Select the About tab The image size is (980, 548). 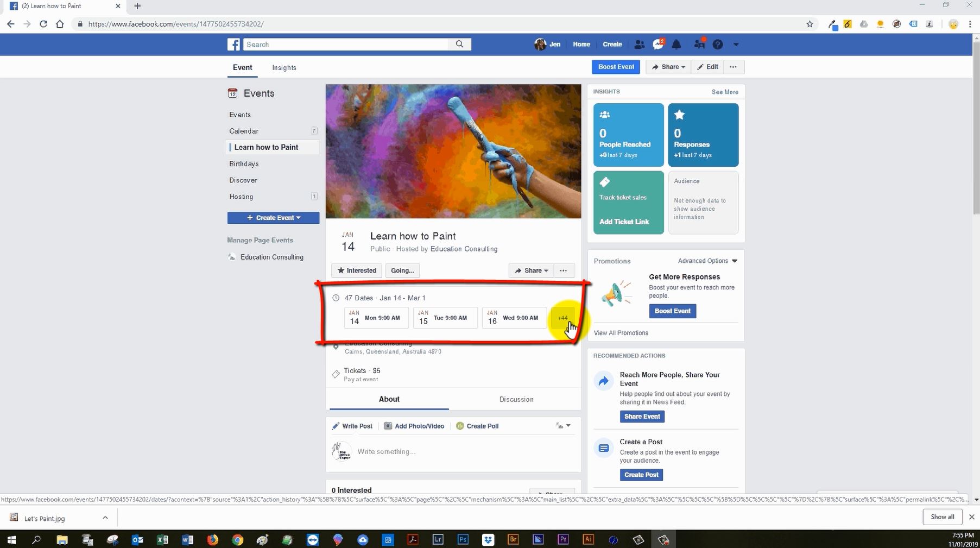[389, 399]
